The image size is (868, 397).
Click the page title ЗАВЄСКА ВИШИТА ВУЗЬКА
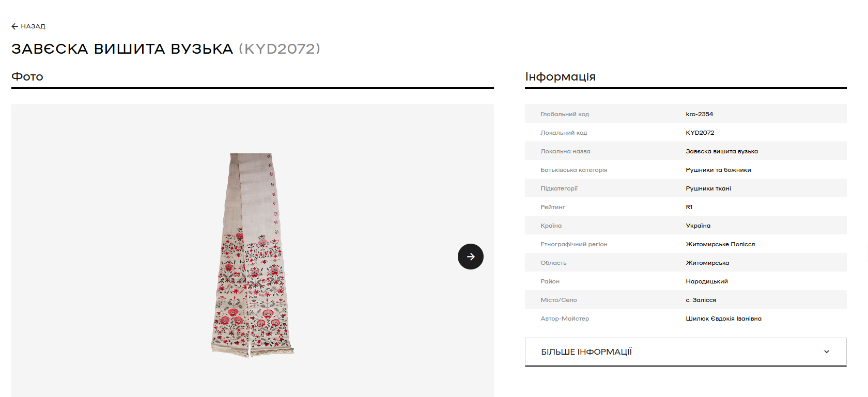(122, 49)
